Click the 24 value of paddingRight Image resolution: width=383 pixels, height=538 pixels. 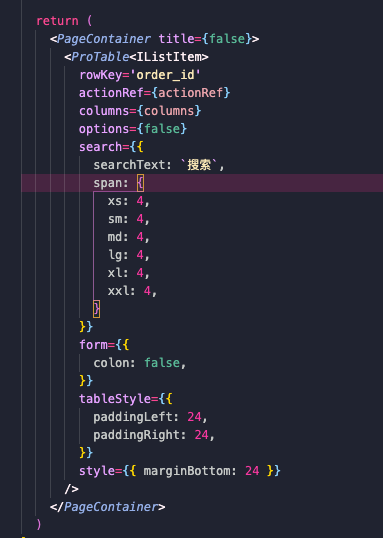[201, 435]
